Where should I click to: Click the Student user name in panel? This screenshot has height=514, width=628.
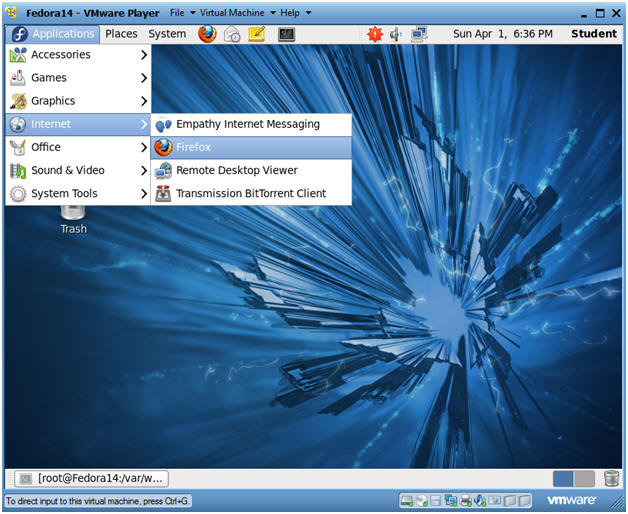tap(594, 34)
